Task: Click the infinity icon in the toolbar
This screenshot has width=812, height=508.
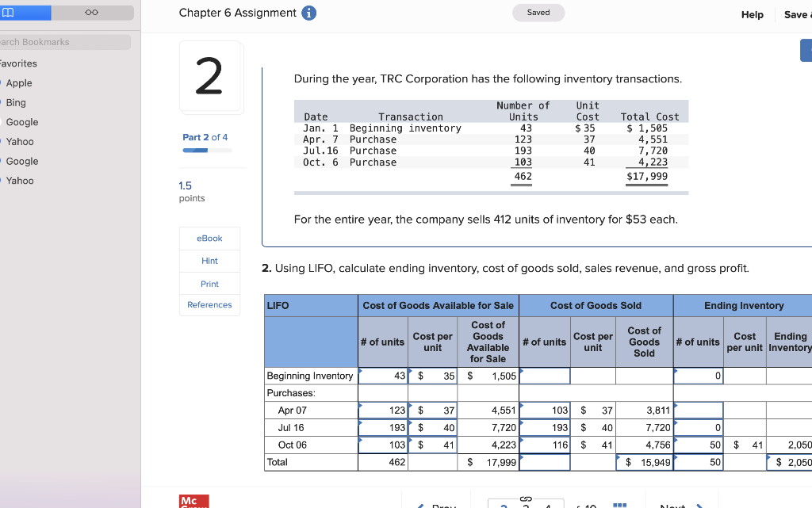Action: 91,12
